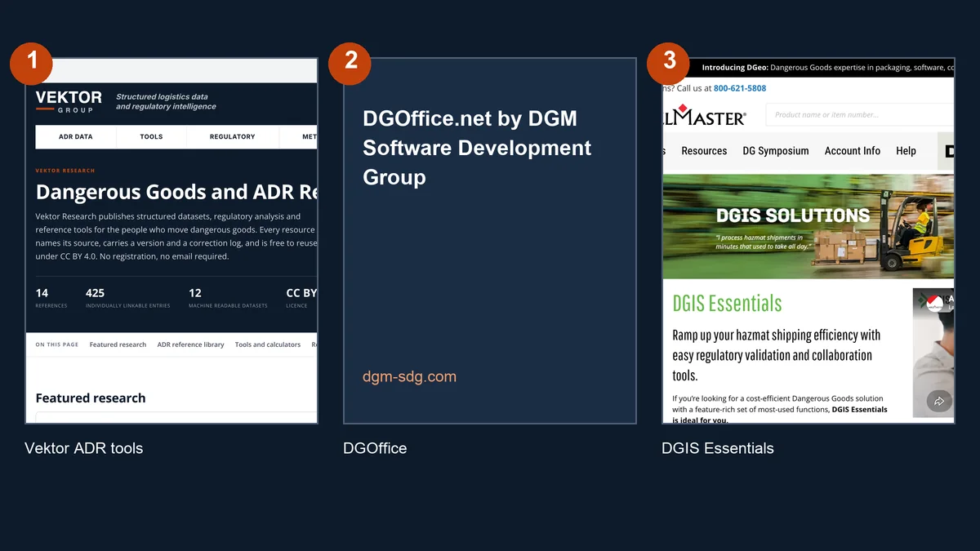Image resolution: width=980 pixels, height=551 pixels.
Task: Click the 'DGOffice.net by DGM Software Development Group' title
Action: 477,148
